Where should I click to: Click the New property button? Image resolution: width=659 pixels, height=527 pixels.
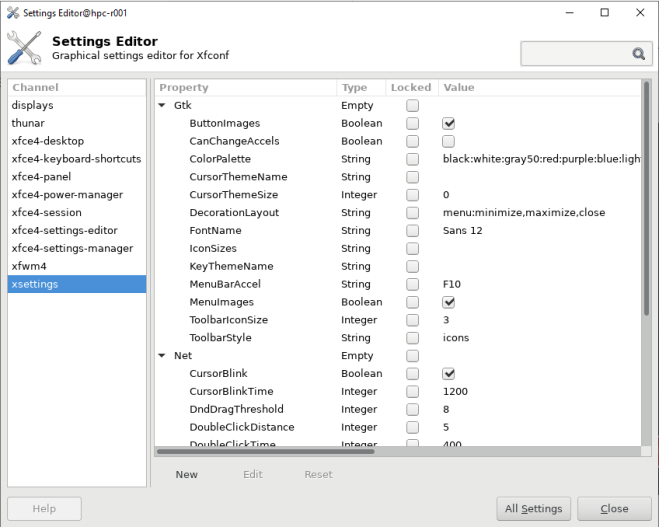click(187, 475)
